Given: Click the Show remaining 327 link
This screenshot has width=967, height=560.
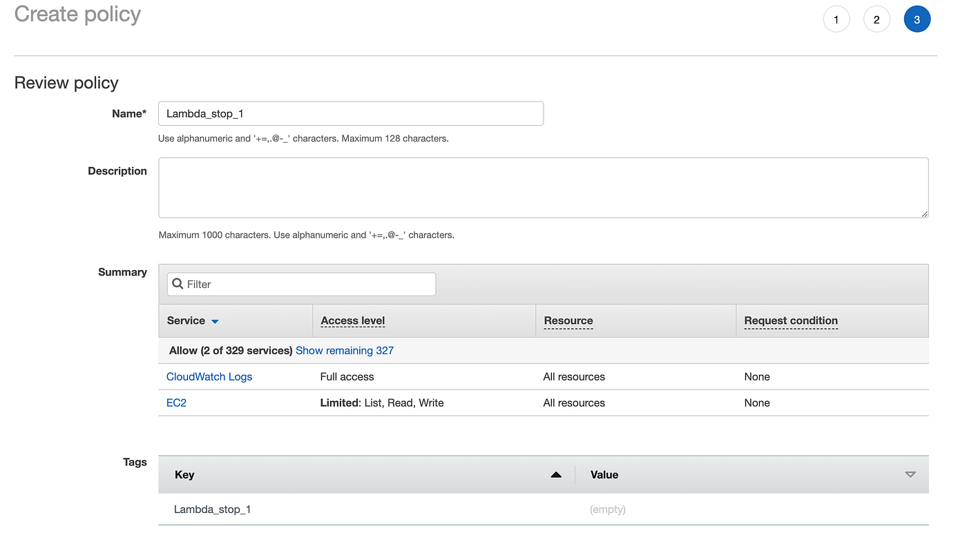Looking at the screenshot, I should 345,351.
